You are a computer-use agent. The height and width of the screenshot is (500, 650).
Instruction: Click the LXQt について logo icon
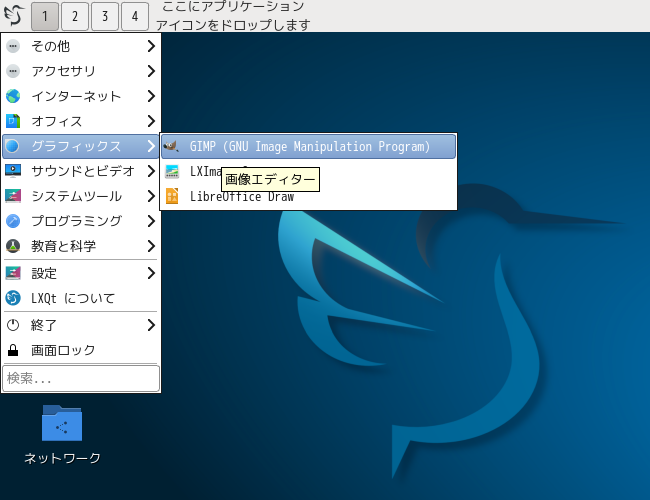tap(13, 298)
